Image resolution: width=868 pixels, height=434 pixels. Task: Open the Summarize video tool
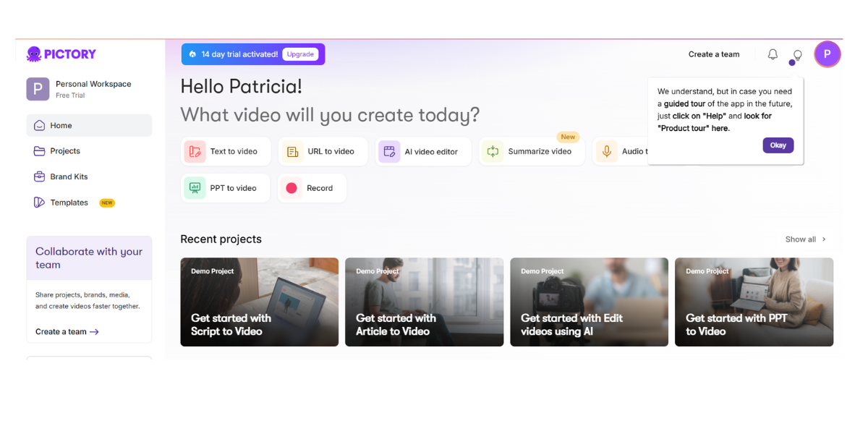pos(532,151)
